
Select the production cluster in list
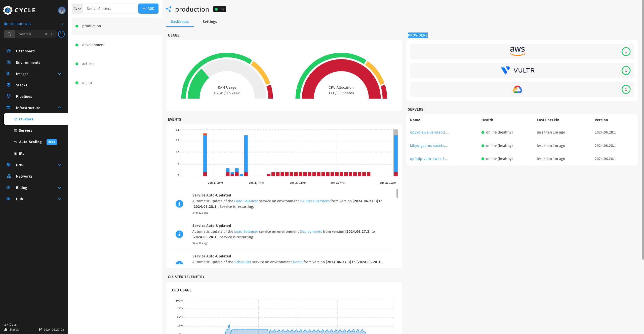117,26
